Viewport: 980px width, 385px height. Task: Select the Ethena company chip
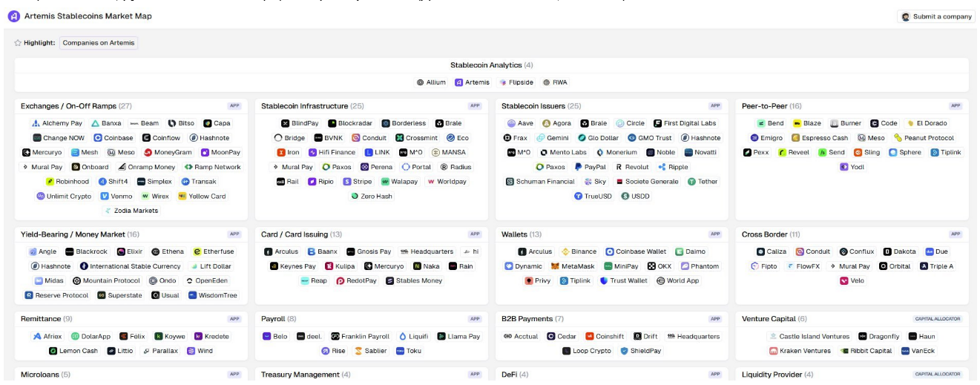pos(167,251)
